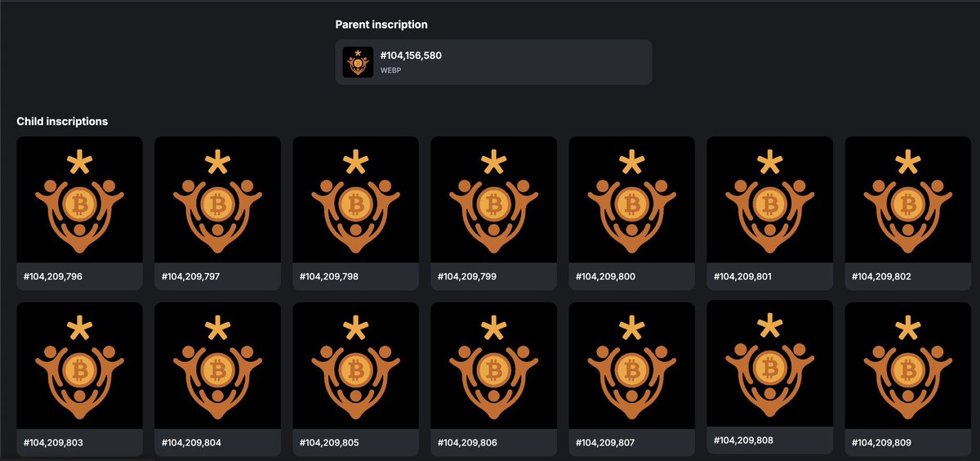Click the label text #104,209,809
The height and width of the screenshot is (461, 980).
coord(881,442)
